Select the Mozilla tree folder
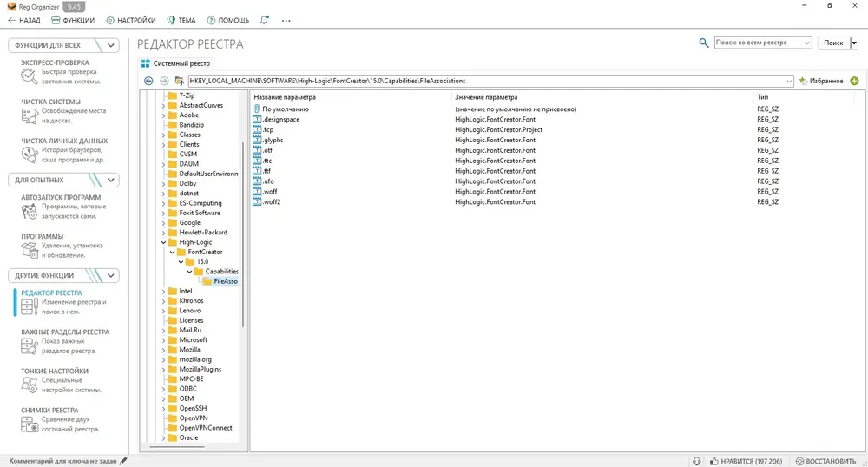 (189, 350)
